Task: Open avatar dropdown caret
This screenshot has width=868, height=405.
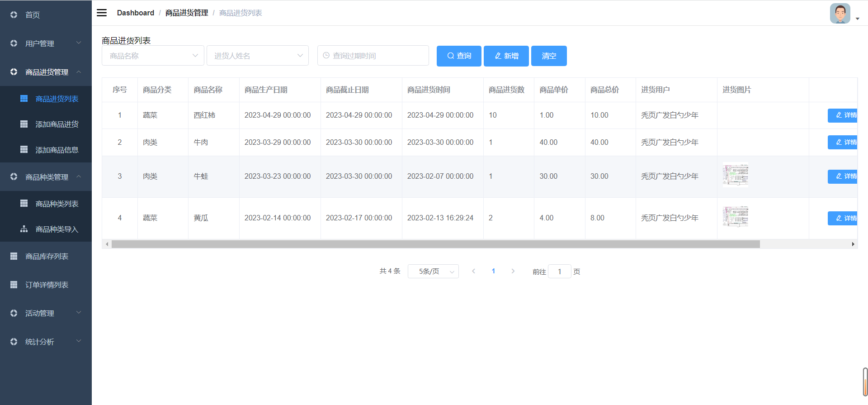Action: pos(857,19)
